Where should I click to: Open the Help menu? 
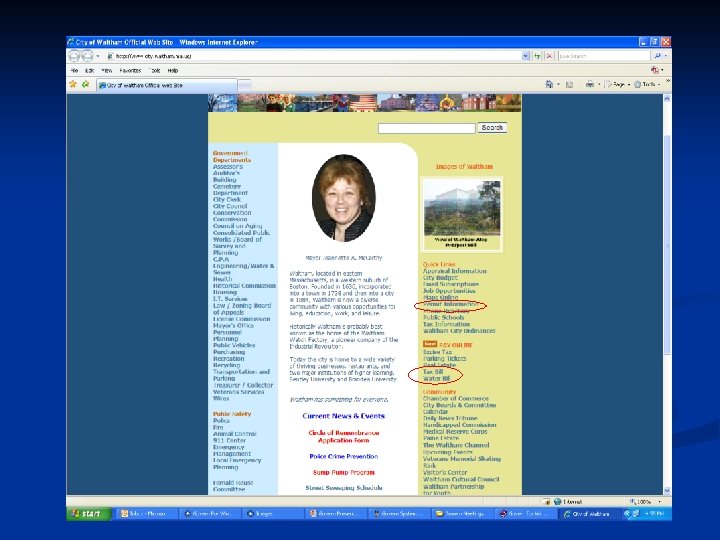pos(173,71)
